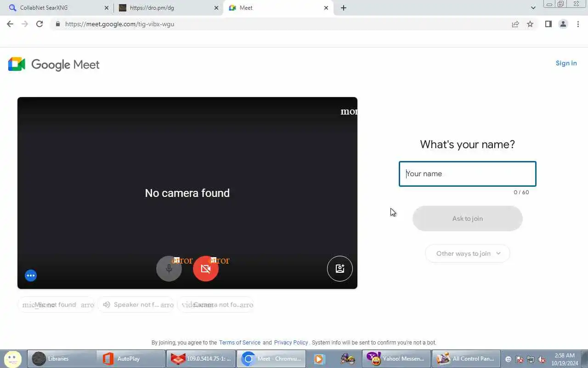This screenshot has height=368, width=588.
Task: Toggle the red camera-off button
Action: coord(206,269)
